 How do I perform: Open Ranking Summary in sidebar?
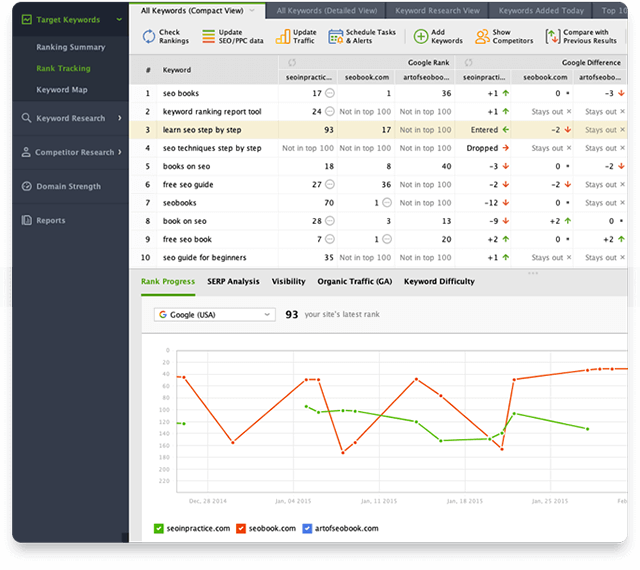tap(71, 47)
